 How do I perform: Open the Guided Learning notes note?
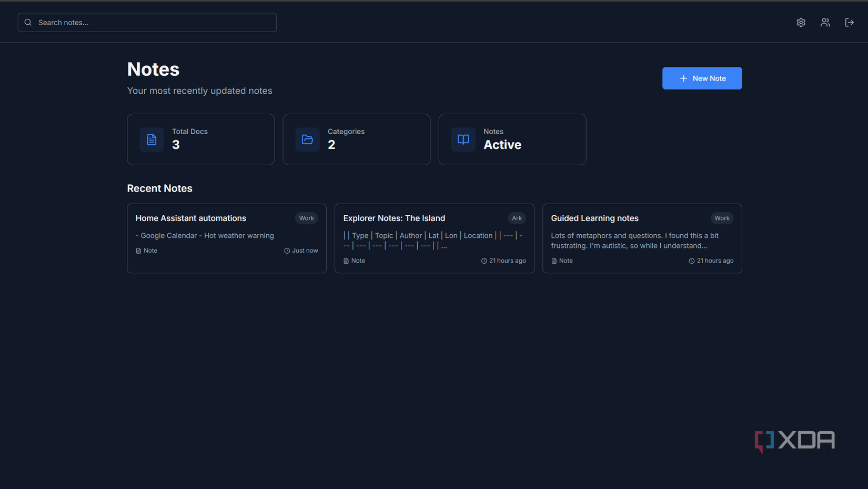coord(594,218)
